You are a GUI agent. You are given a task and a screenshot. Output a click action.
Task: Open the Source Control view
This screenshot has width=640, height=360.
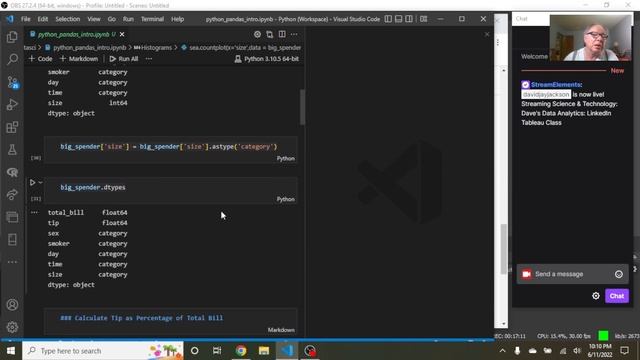[12, 82]
